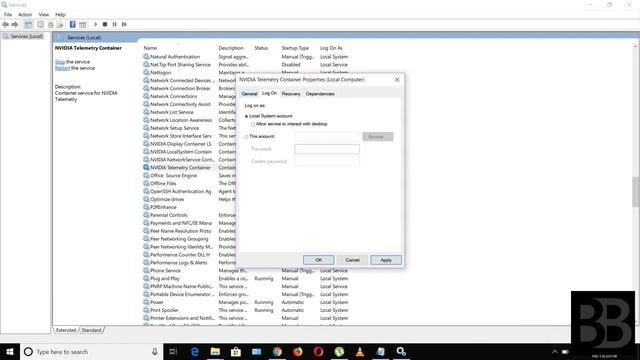Sort by Name column header
The height and width of the screenshot is (360, 640).
point(150,48)
